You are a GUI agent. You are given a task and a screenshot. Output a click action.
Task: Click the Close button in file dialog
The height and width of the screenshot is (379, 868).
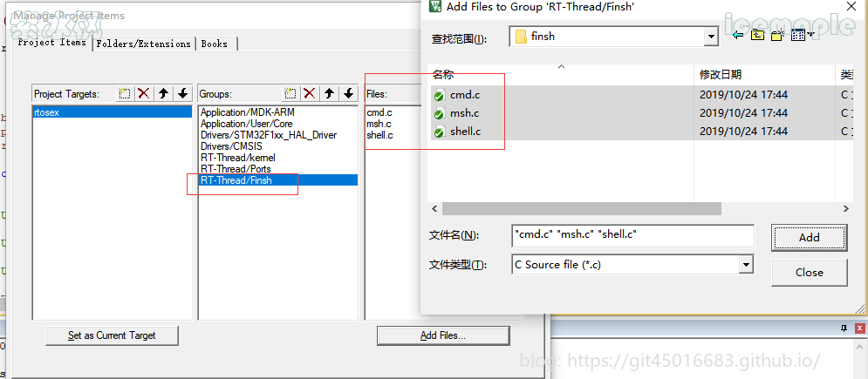pyautogui.click(x=809, y=273)
